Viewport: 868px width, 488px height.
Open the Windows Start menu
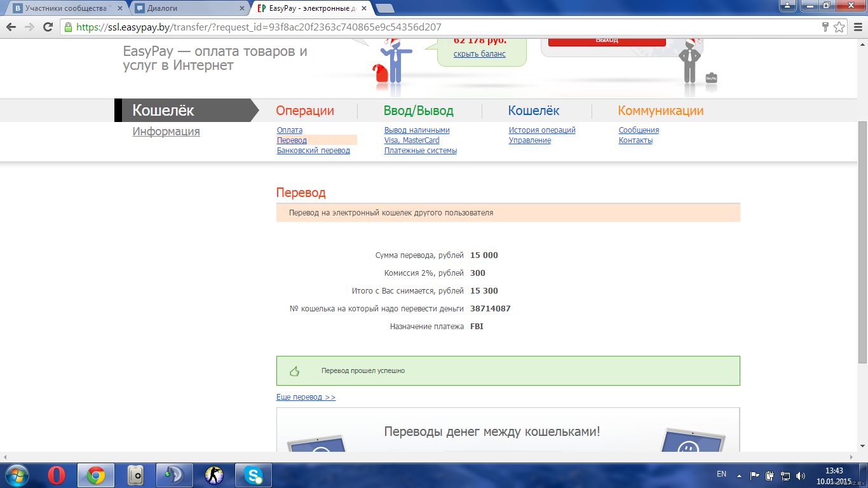(x=17, y=475)
